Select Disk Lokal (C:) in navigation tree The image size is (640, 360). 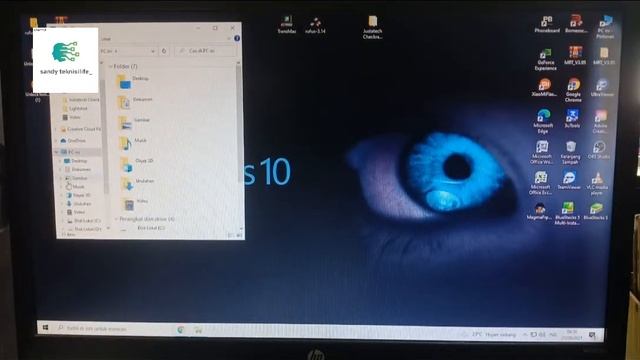[x=84, y=220]
